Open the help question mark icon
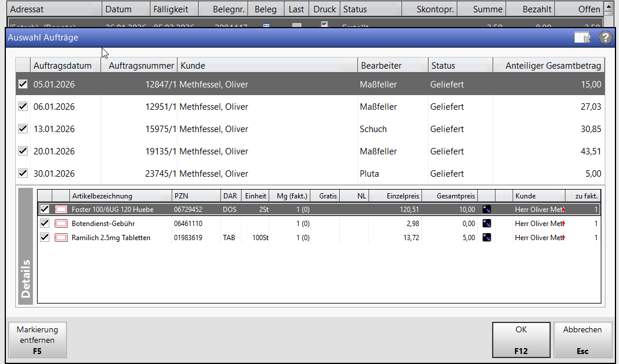Viewport: 619px width, 364px height. tap(605, 38)
